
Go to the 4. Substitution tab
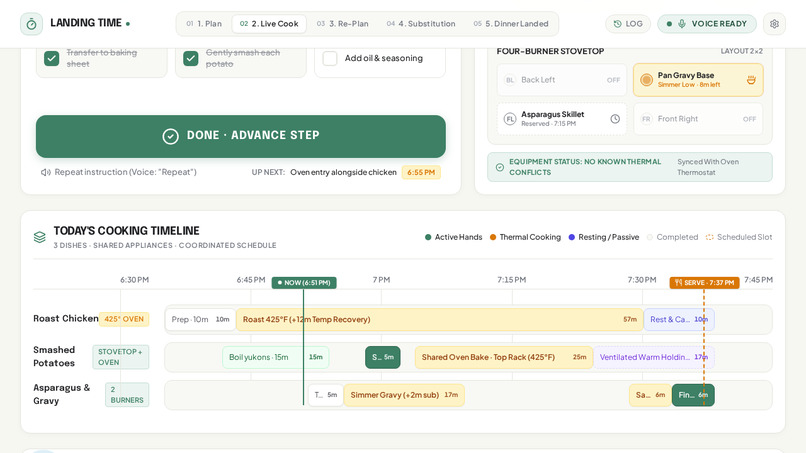pos(421,24)
